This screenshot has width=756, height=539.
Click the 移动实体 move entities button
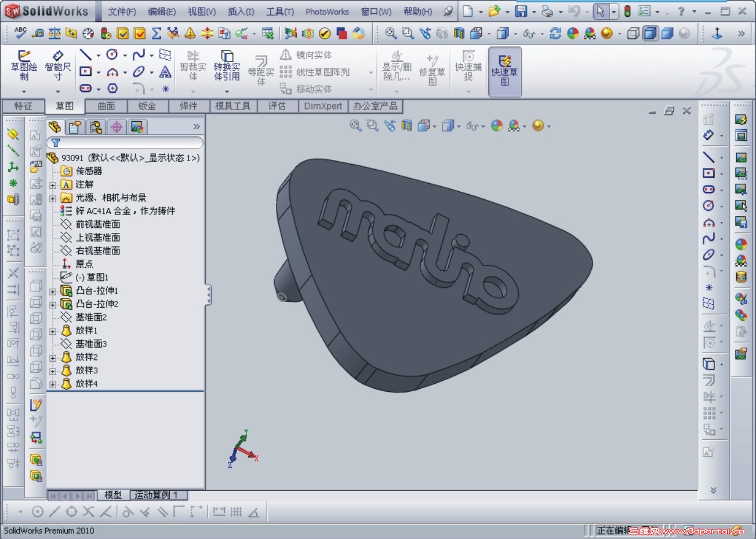(306, 89)
